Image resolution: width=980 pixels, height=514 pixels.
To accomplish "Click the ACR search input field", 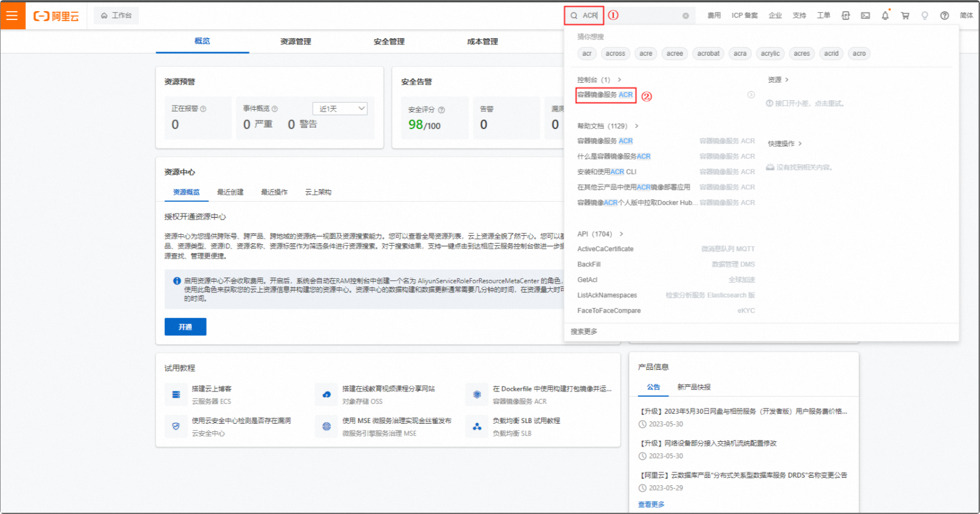I will (x=631, y=16).
